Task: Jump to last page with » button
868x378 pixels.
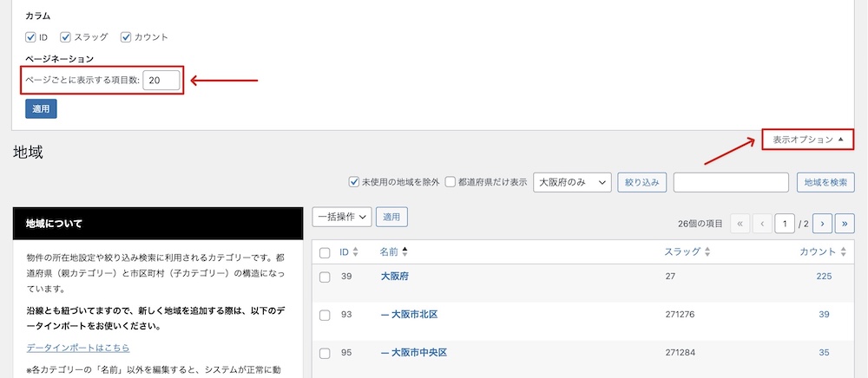Action: [x=845, y=224]
